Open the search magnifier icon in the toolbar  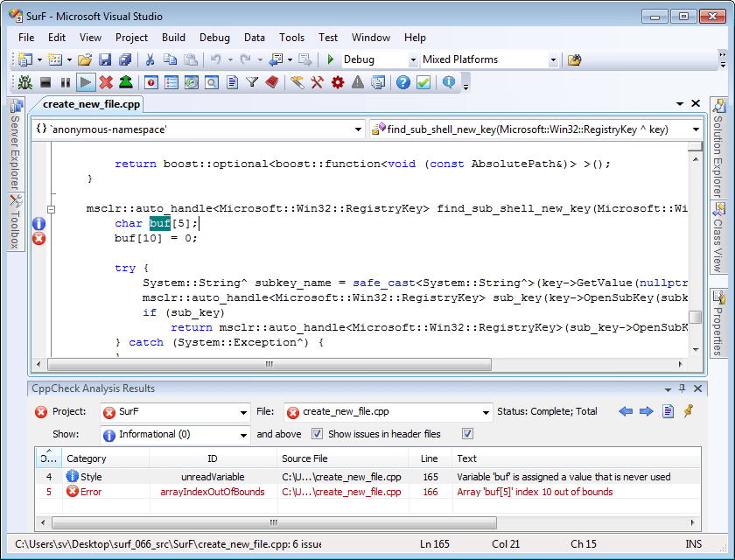click(210, 82)
